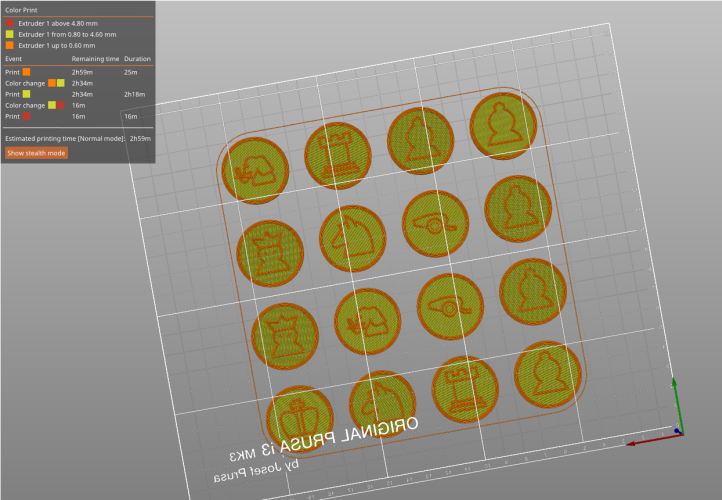Viewport: 722px width, 500px height.
Task: Click the yellow swatch in the Color change 2h34m row
Action: pos(61,83)
